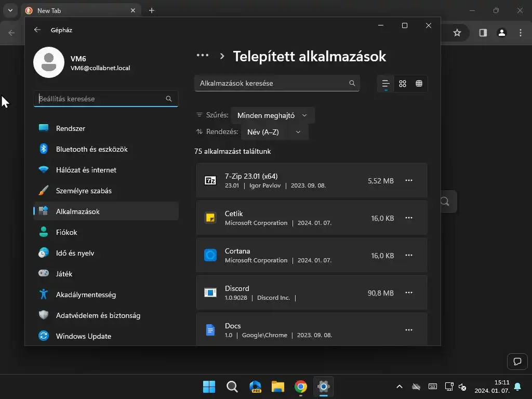Open more options for Docs
Screen dimensions: 532x399
tap(409, 329)
